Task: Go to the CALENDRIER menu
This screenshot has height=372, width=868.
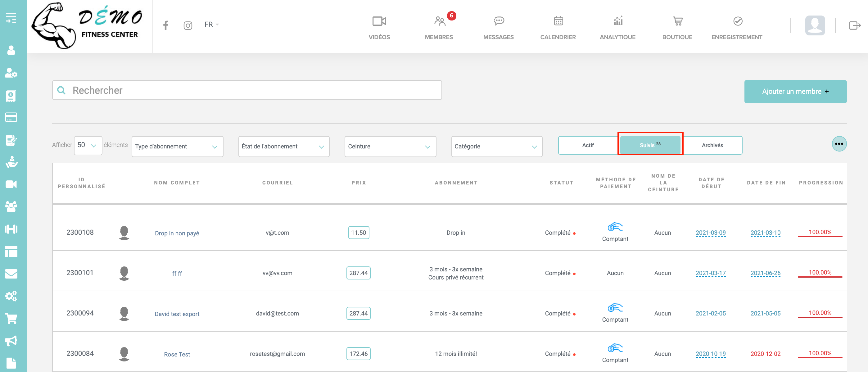Action: click(x=558, y=28)
